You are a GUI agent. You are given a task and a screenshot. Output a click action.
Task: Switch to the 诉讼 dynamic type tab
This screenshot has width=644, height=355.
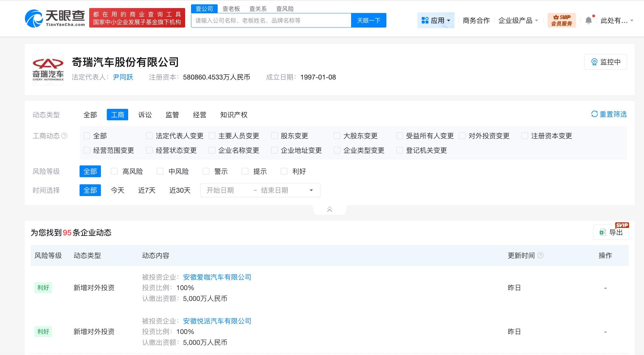tap(145, 115)
